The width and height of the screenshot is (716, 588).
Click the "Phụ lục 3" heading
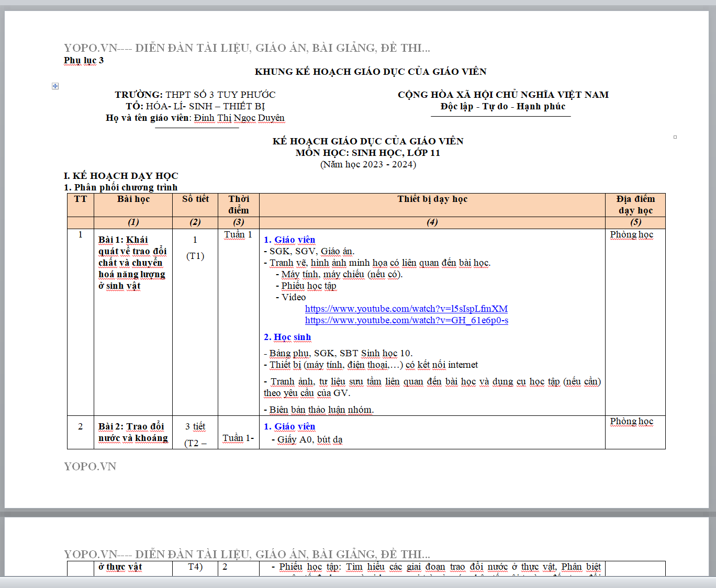(x=84, y=61)
